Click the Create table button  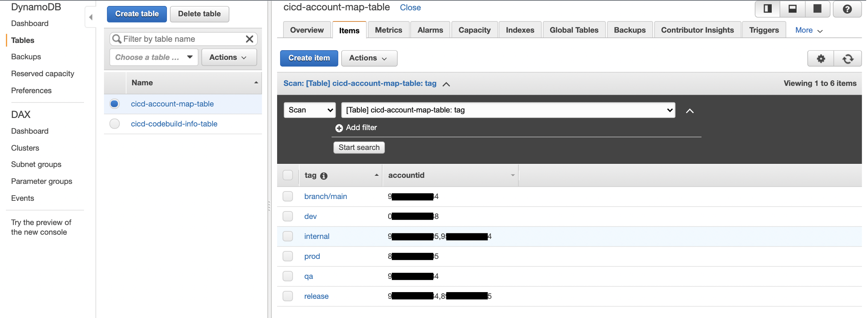click(137, 14)
